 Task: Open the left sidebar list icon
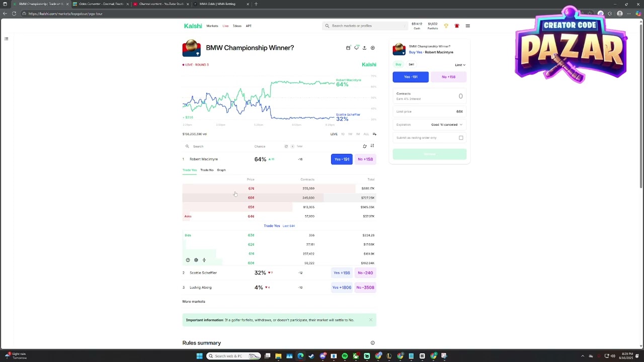[x=6, y=38]
